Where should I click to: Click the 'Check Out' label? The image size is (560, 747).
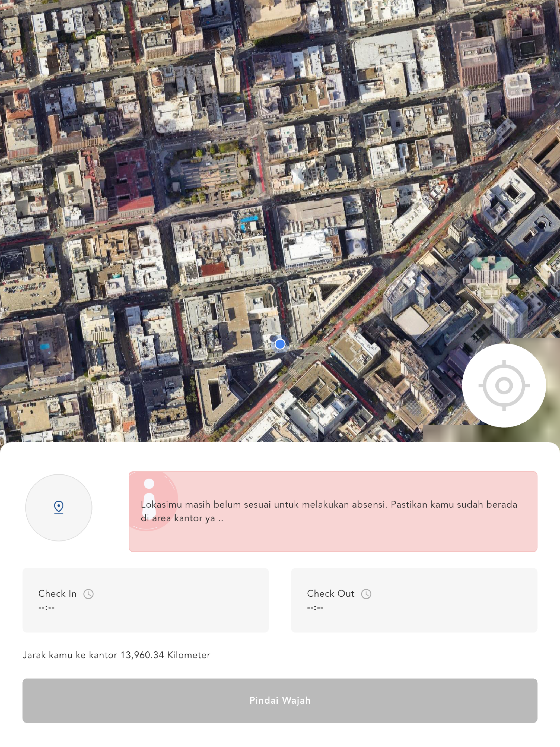(x=330, y=593)
